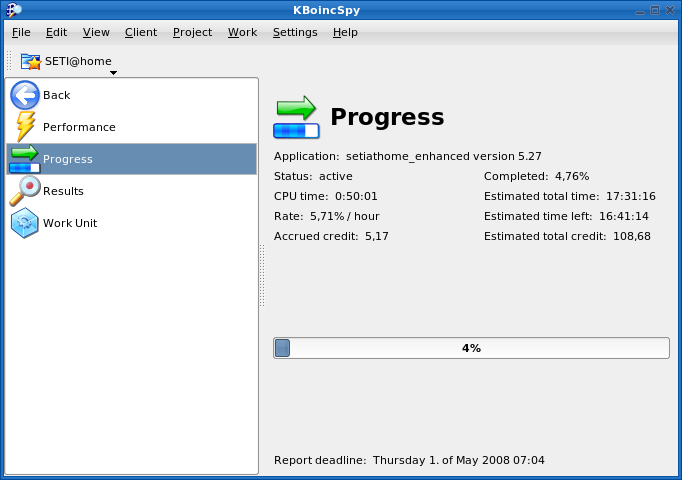The image size is (682, 480).
Task: Open the File menu
Action: (x=21, y=32)
